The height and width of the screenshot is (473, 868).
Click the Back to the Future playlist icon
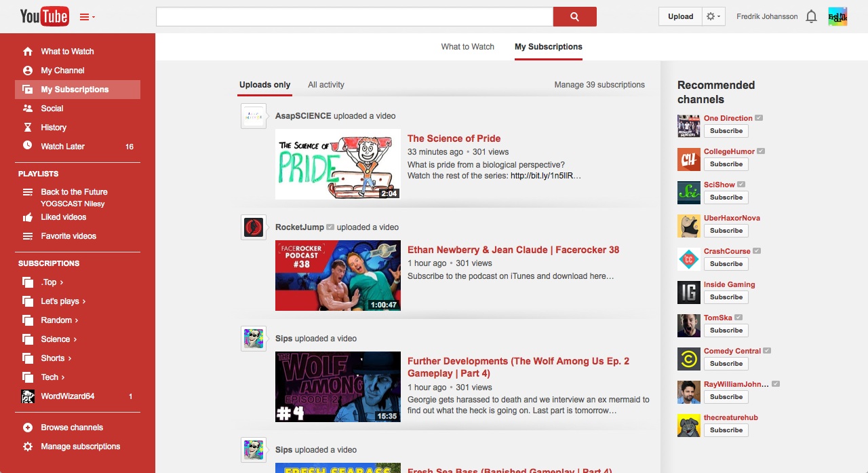28,193
